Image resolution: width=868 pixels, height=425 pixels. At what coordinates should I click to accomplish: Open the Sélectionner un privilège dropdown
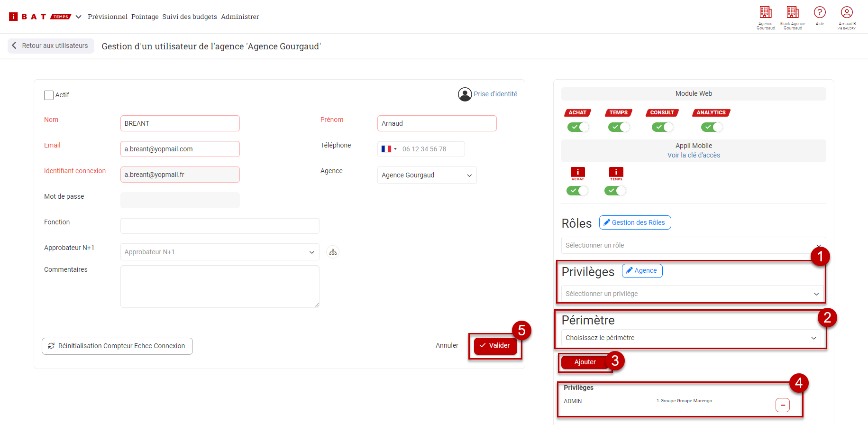692,294
